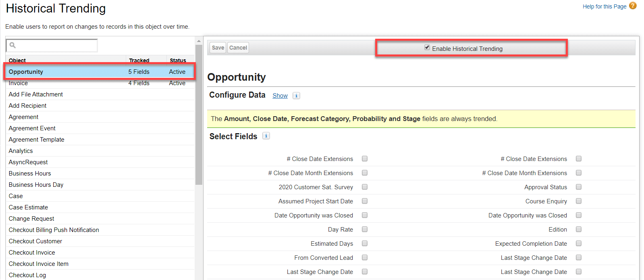
Task: Check the From Converted Lead box
Action: point(365,257)
